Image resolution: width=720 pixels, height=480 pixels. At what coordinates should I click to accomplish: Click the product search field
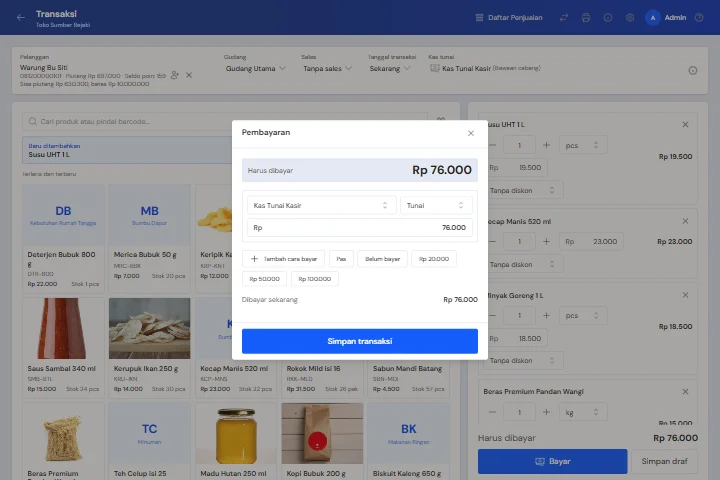click(225, 121)
